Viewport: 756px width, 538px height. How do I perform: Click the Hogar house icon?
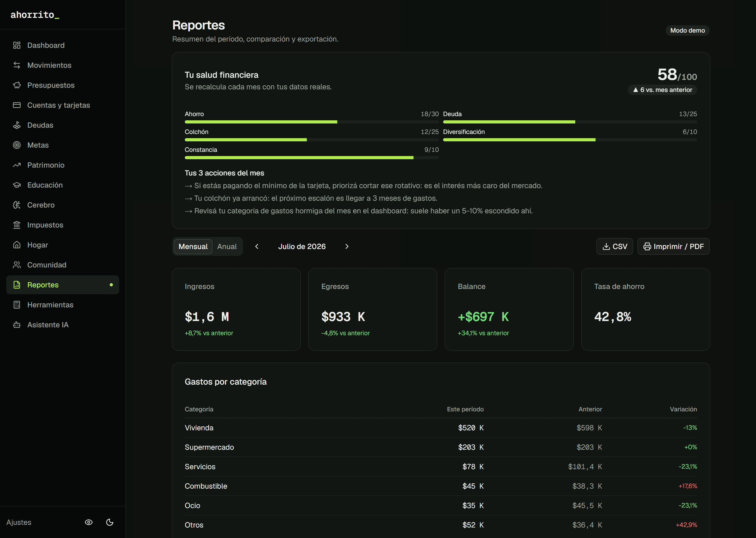[17, 245]
